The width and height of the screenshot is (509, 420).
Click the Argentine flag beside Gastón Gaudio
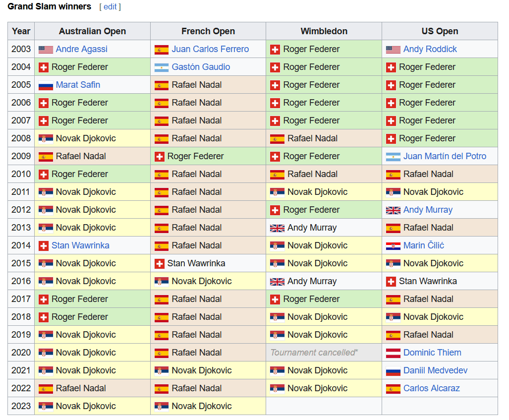coord(162,67)
